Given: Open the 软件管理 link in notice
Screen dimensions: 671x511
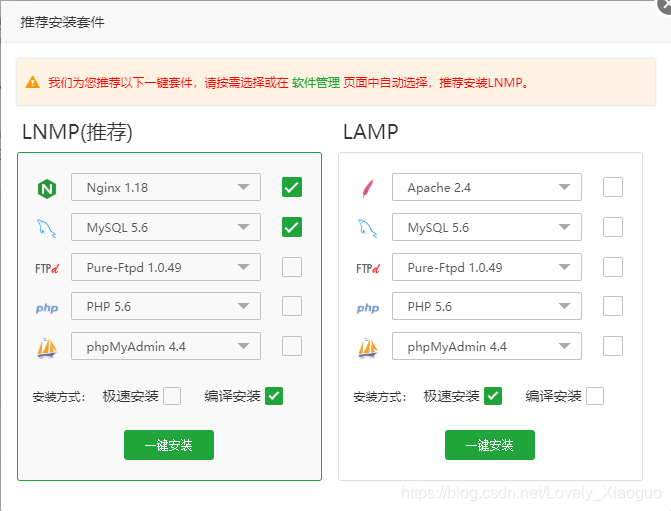Looking at the screenshot, I should point(316,82).
